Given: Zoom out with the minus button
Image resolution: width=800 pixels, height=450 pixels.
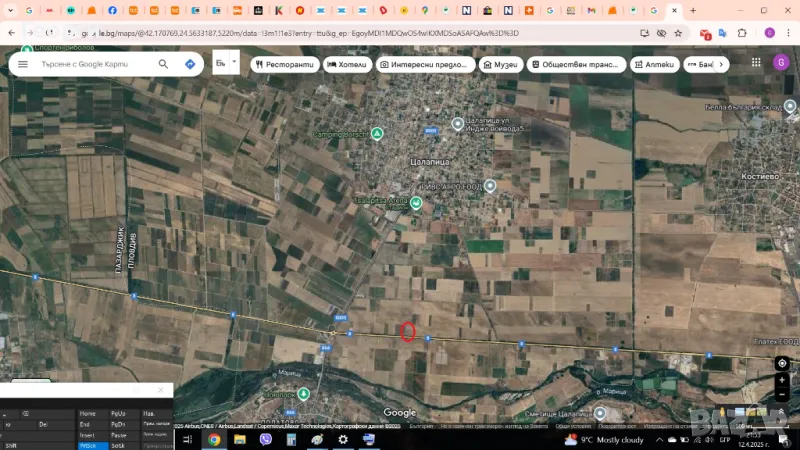Looking at the screenshot, I should coord(782,395).
